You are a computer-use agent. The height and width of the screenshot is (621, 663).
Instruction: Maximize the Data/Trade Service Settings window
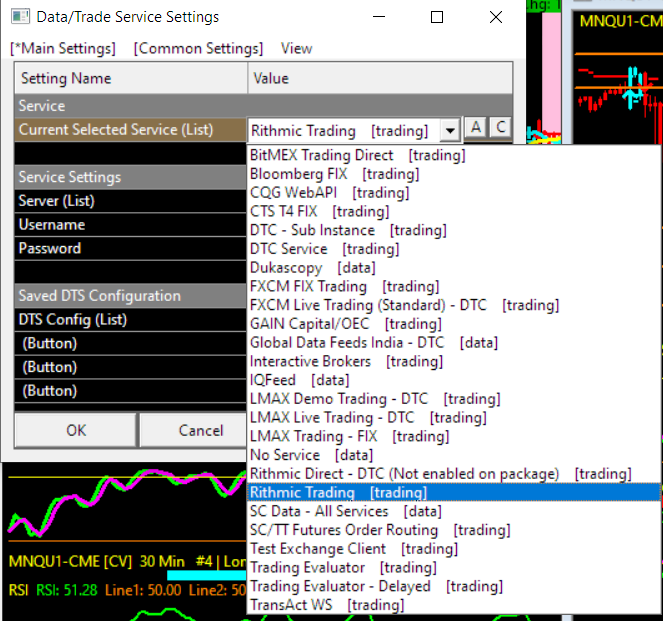(x=437, y=17)
